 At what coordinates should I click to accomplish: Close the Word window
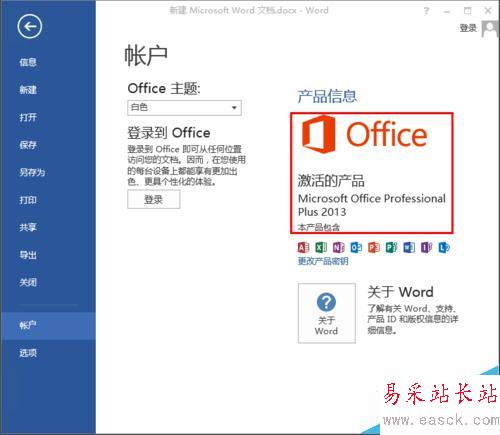click(x=488, y=11)
